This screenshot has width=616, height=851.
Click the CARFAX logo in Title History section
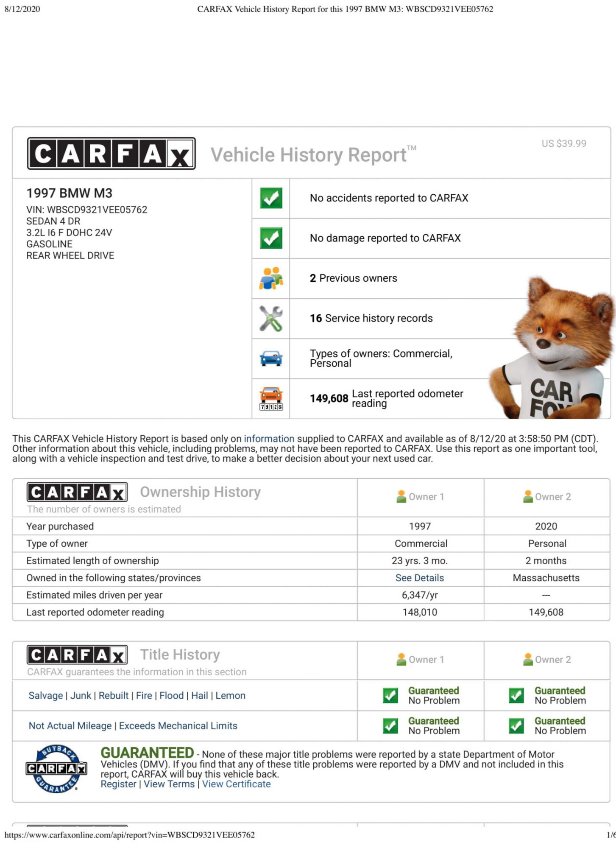coord(77,655)
